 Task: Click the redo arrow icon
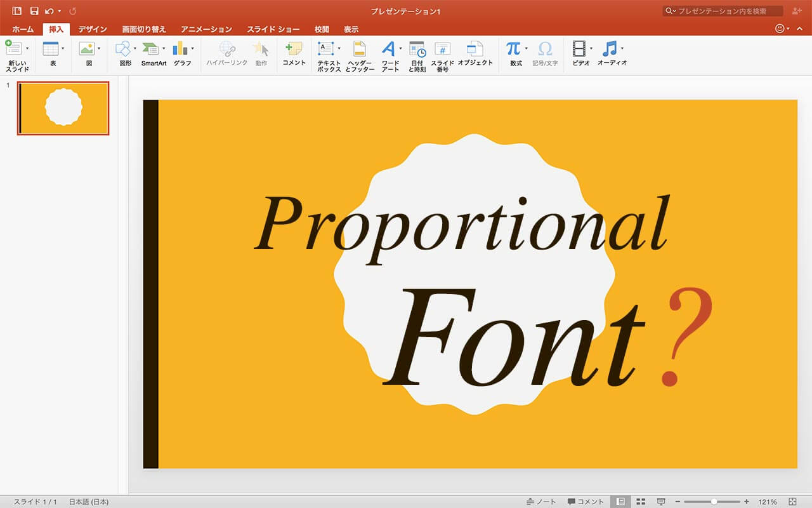coord(72,11)
